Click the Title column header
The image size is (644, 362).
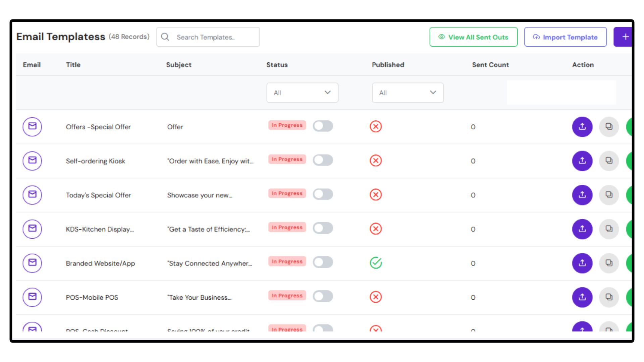pos(73,65)
